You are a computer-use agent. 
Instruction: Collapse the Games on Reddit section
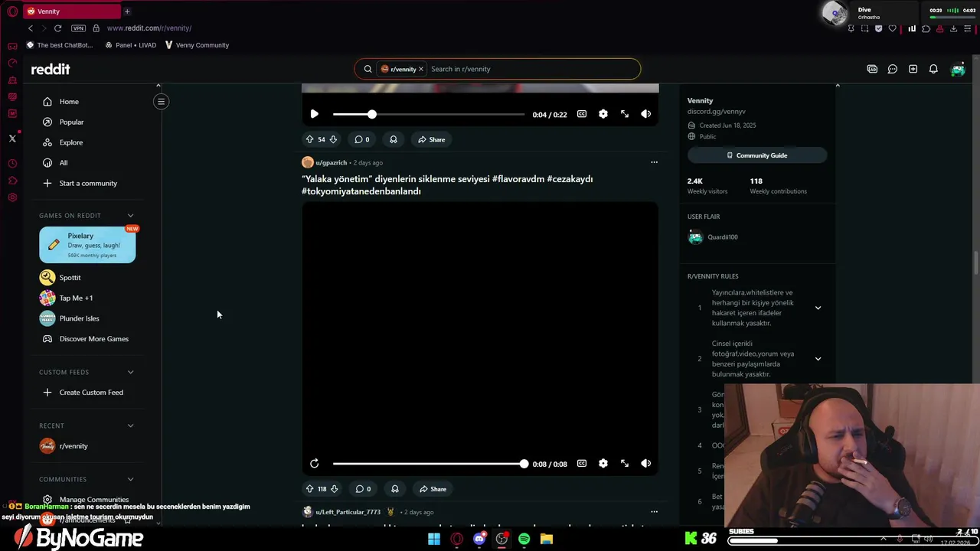point(130,215)
